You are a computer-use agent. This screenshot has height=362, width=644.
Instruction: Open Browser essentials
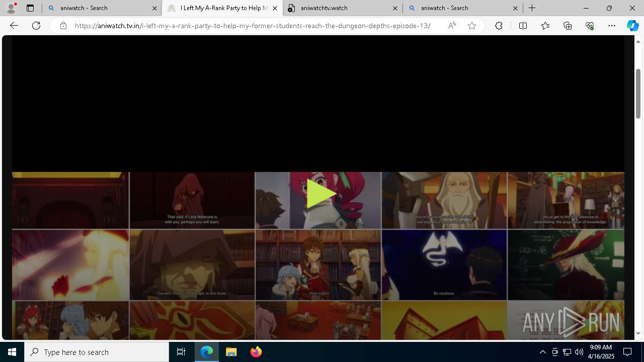(x=590, y=26)
